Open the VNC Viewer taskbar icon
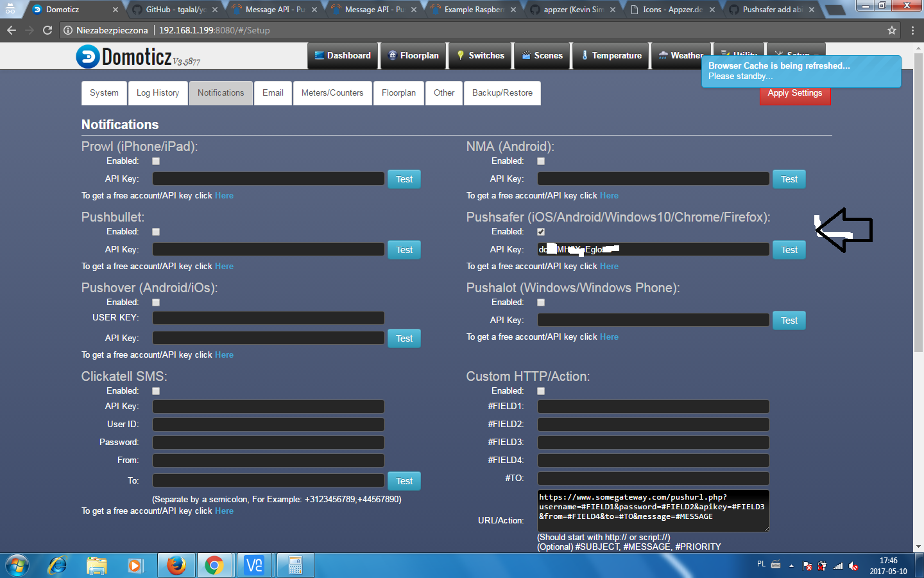 click(x=255, y=566)
